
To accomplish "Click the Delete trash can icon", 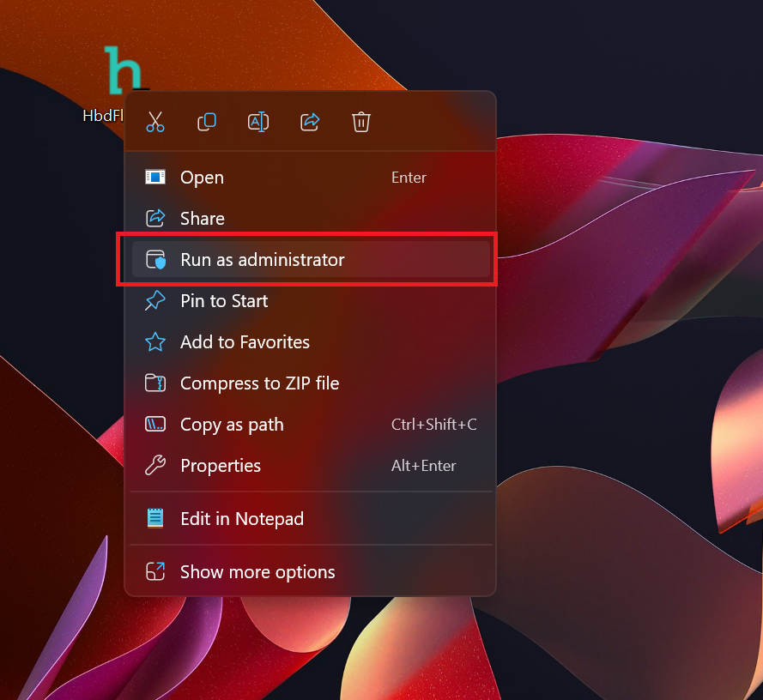I will (x=361, y=122).
